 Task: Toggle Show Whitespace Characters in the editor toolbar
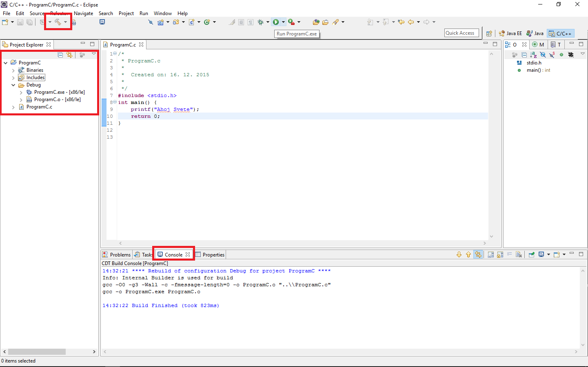[x=250, y=22]
